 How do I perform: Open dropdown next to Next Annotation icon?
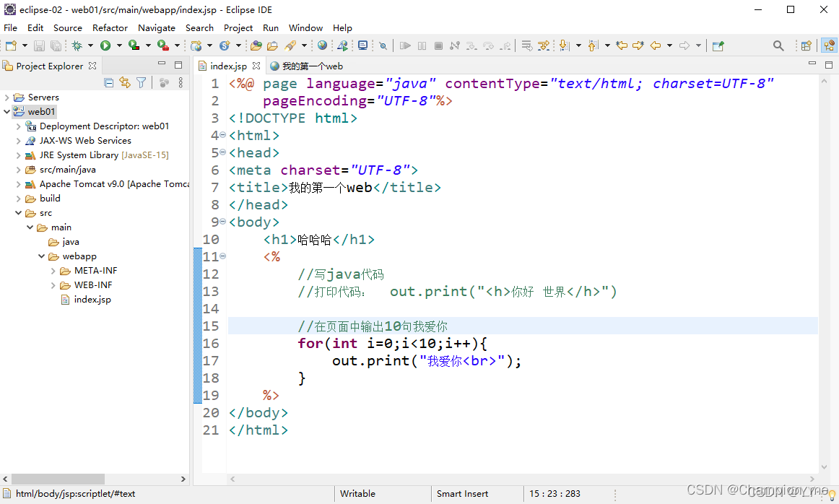point(578,46)
